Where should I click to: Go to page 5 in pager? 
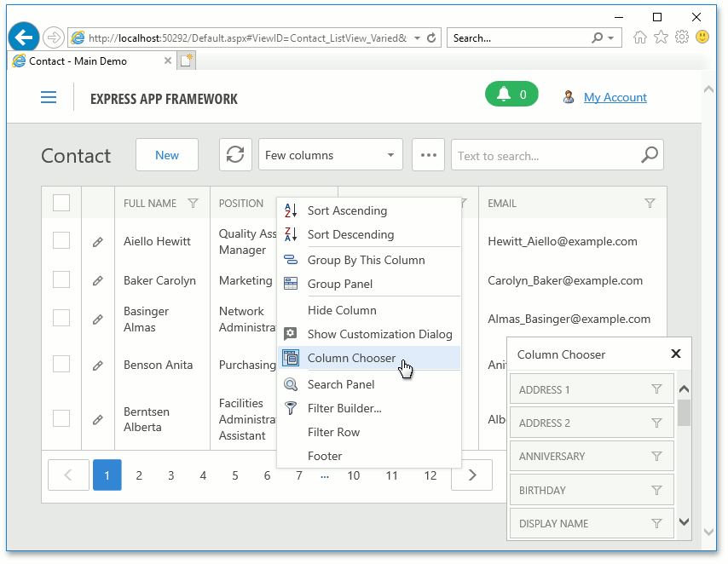pyautogui.click(x=235, y=475)
